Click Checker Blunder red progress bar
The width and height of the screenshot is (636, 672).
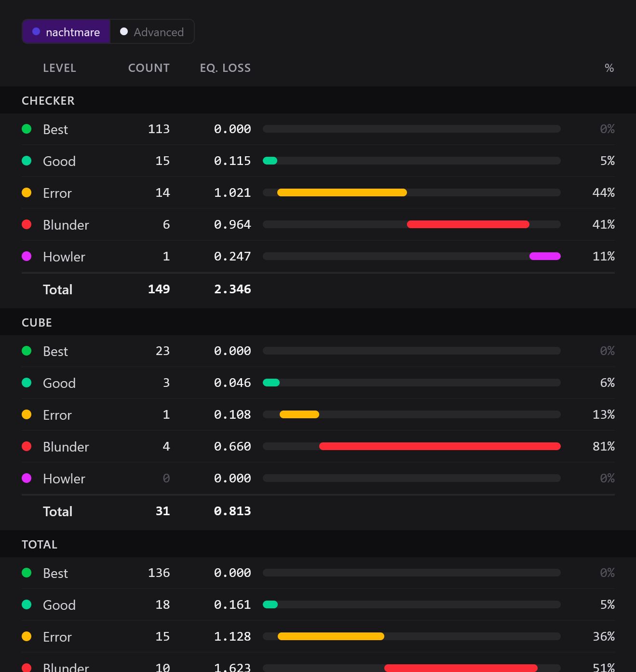click(x=468, y=224)
